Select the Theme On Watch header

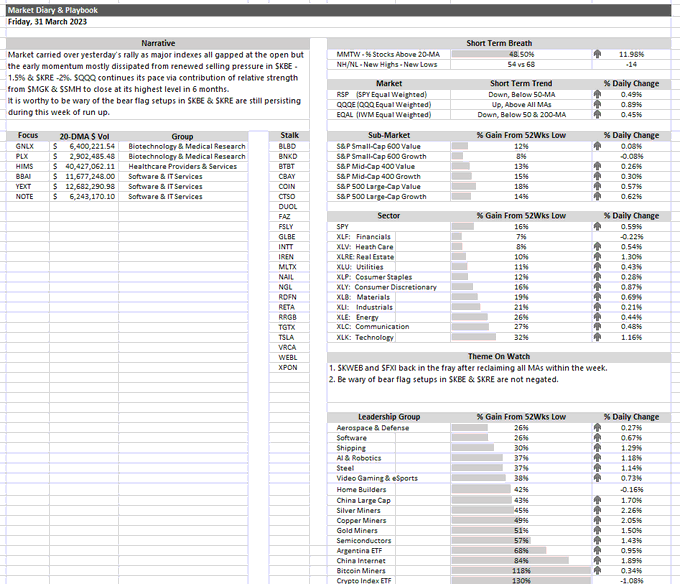coord(499,356)
